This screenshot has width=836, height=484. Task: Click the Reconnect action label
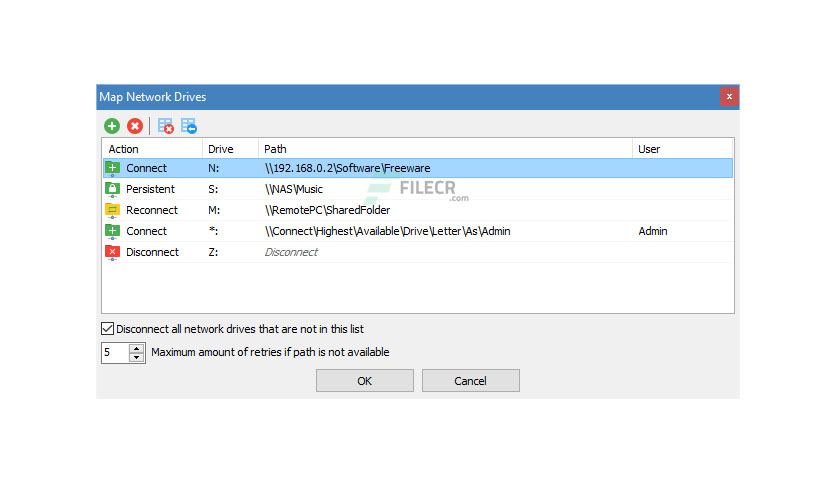(152, 211)
